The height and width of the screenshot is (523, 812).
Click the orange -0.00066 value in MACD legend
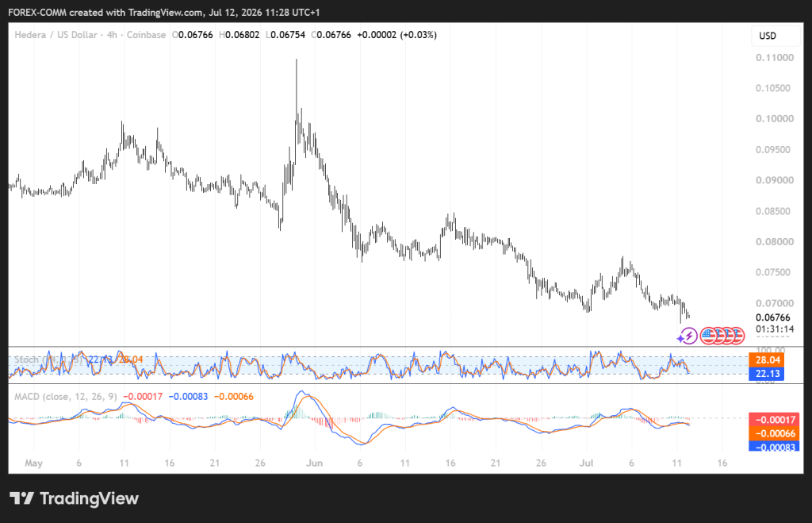pos(234,397)
